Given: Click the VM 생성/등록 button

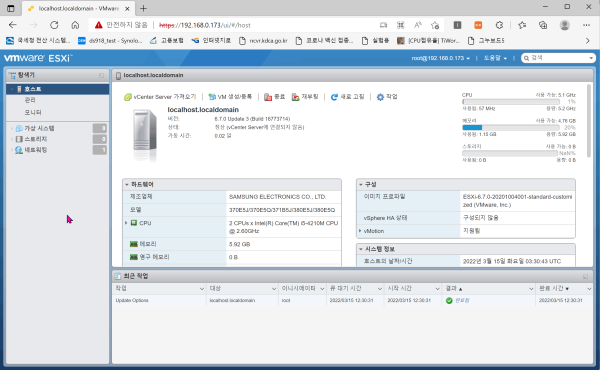Looking at the screenshot, I should [x=230, y=97].
